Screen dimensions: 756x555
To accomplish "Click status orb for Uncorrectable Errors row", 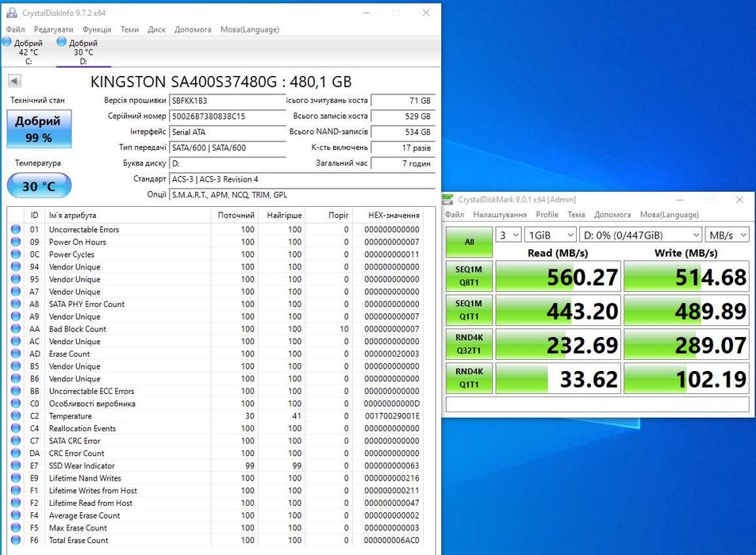I will [x=16, y=229].
